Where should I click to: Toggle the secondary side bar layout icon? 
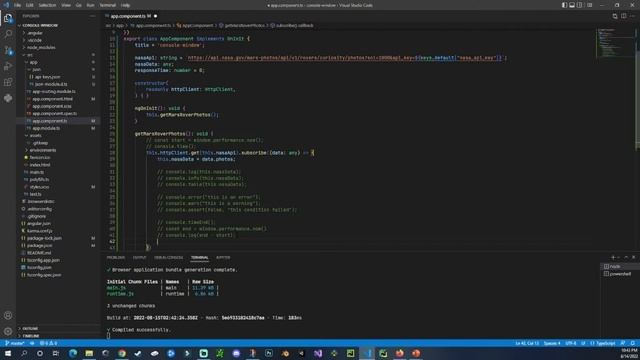click(x=580, y=5)
